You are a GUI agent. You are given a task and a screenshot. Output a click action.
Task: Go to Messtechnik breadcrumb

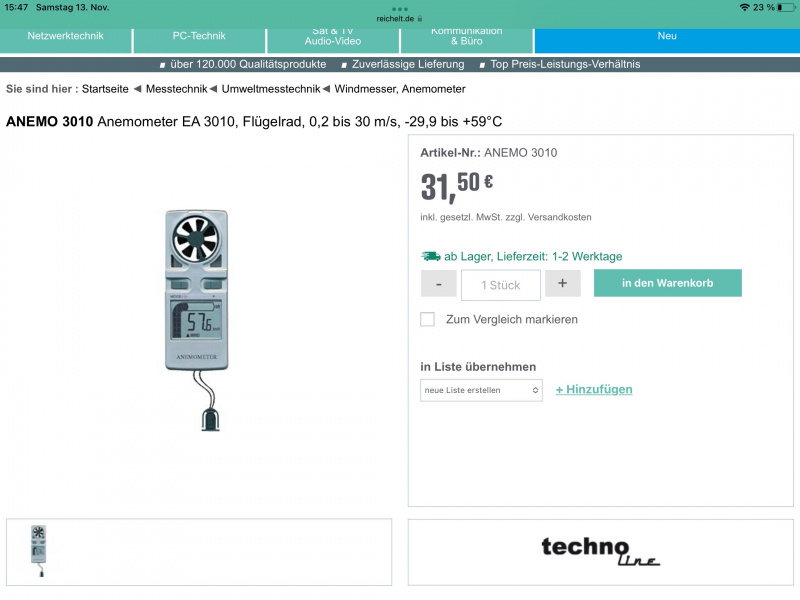pos(177,89)
